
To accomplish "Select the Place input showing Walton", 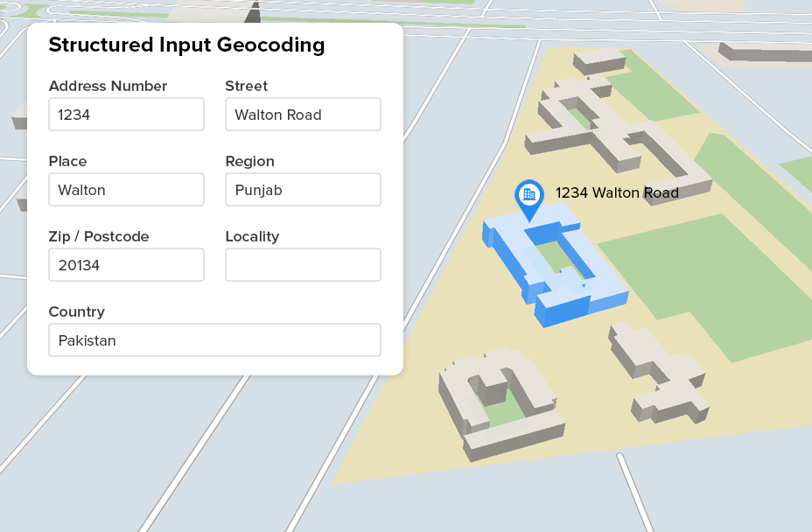I will tap(126, 190).
